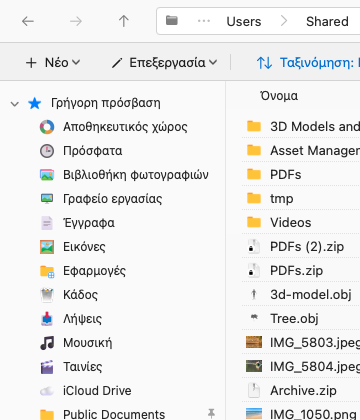Select the Asset Manager folder icon

(254, 150)
